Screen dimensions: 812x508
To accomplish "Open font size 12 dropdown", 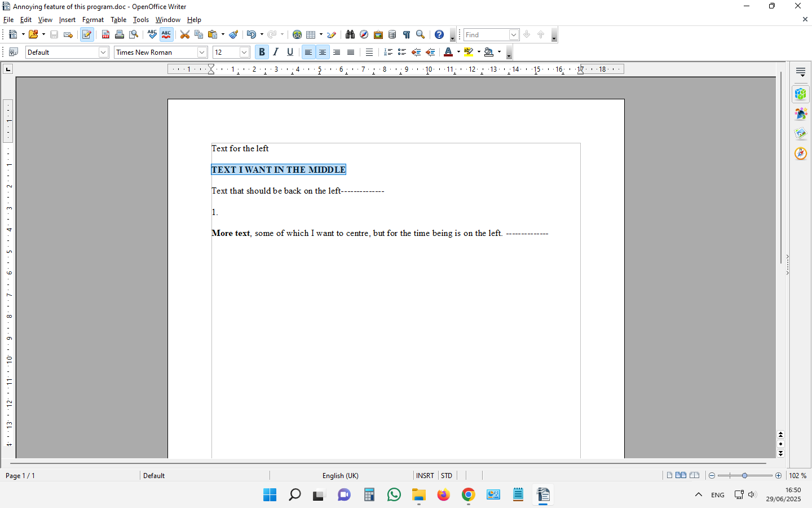I will coord(244,52).
